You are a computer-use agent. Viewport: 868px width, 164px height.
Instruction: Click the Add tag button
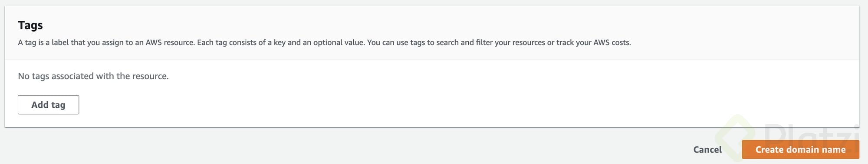pos(48,105)
